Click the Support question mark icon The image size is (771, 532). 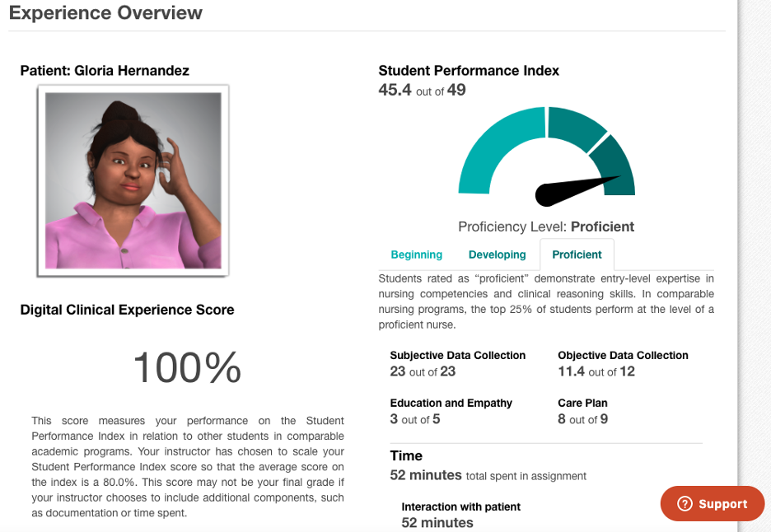684,504
